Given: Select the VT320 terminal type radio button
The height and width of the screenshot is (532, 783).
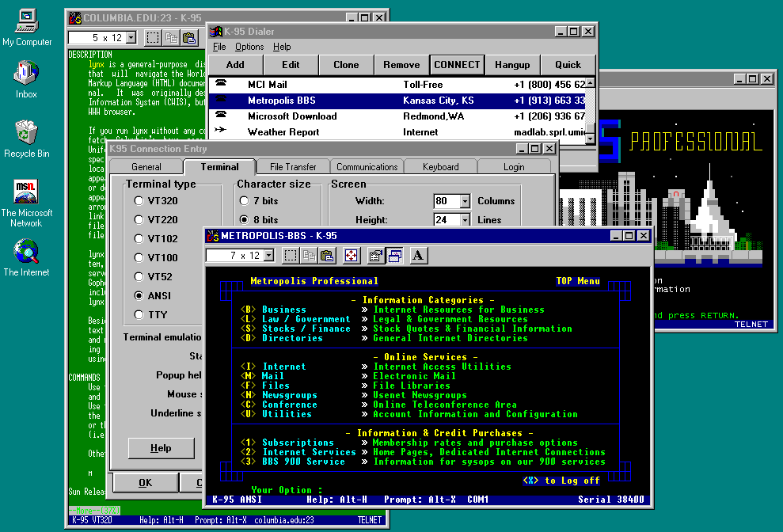Looking at the screenshot, I should [139, 201].
